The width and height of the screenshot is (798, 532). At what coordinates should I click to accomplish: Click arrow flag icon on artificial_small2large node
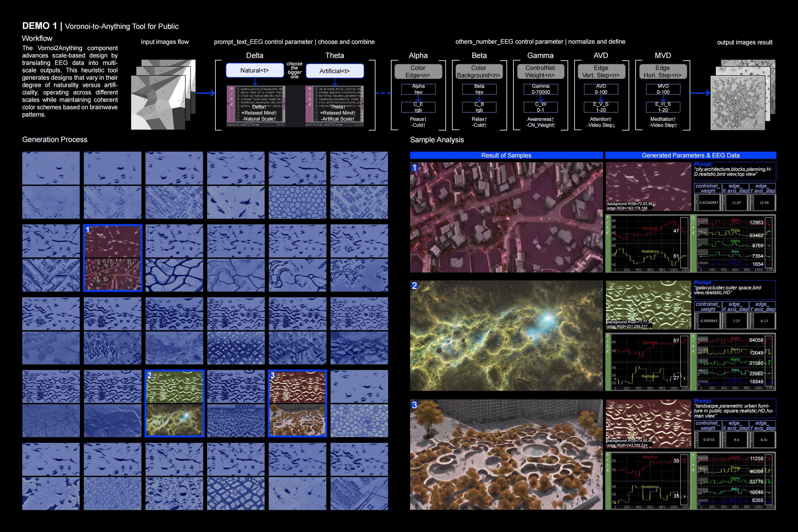(x=310, y=99)
